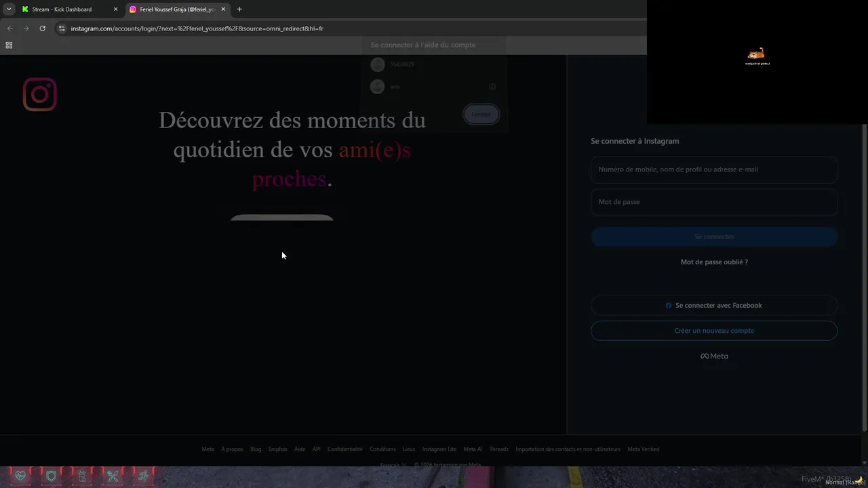Screen dimensions: 868x488
Task: Open the Conditions footer link
Action: [x=382, y=449]
